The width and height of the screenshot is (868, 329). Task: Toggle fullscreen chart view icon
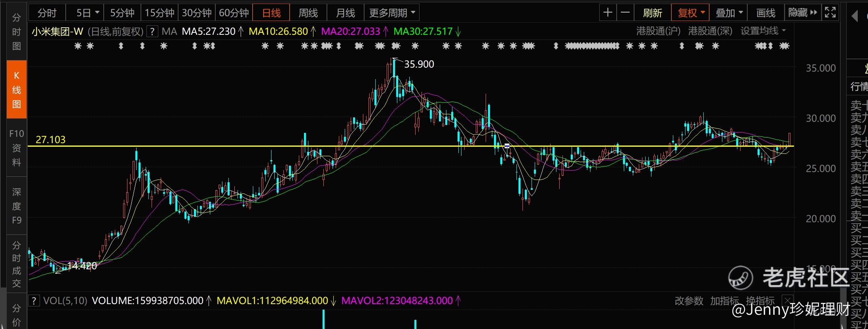point(830,13)
